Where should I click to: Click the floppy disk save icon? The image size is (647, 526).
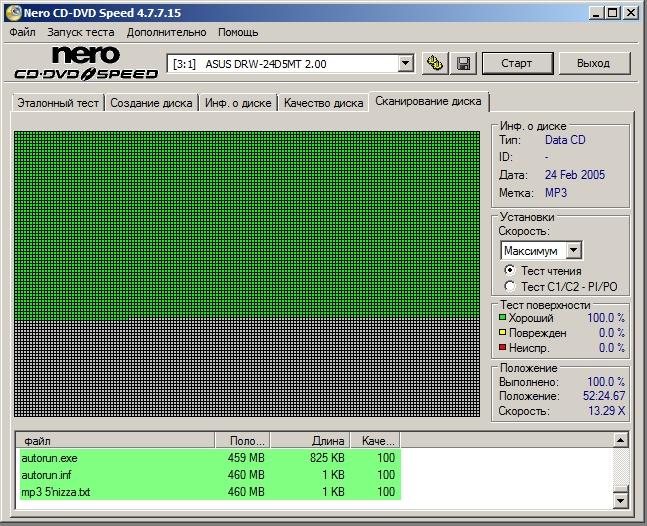(x=463, y=63)
